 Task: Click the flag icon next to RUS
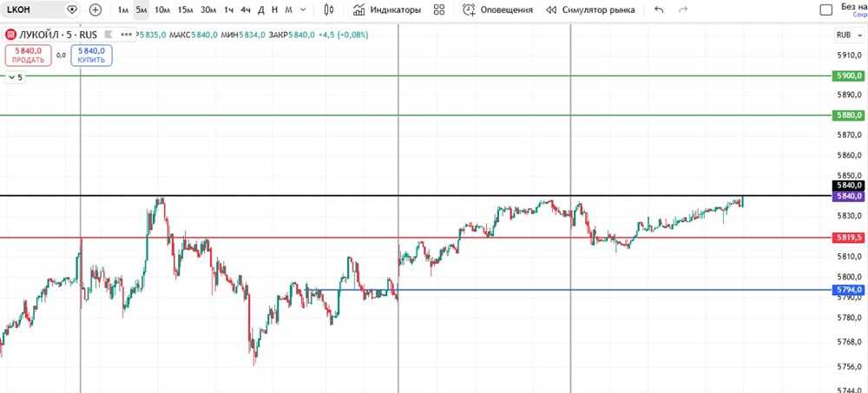point(108,35)
